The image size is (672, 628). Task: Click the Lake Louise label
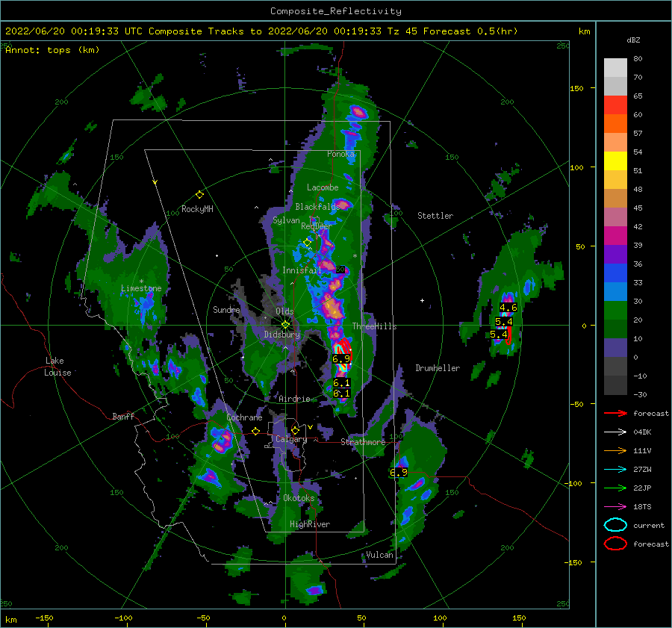click(58, 367)
